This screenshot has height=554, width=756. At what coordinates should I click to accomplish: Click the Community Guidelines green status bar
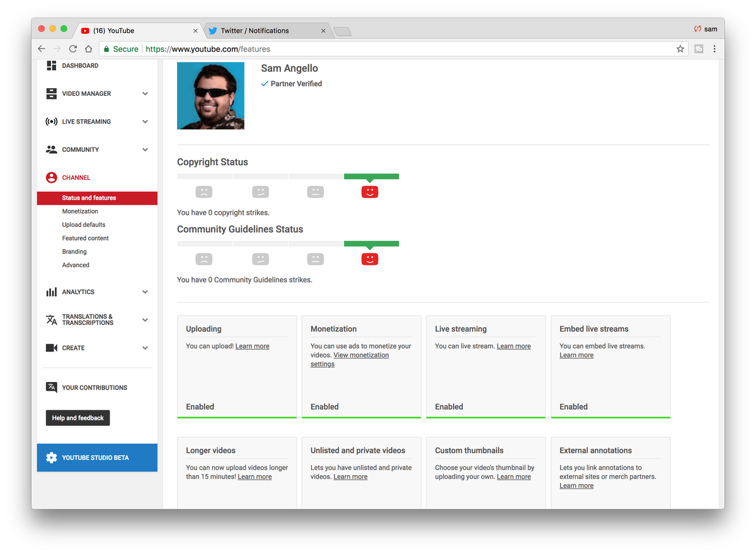click(371, 243)
